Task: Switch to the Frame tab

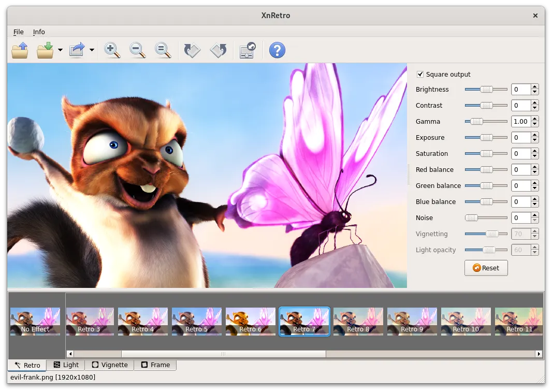Action: pyautogui.click(x=155, y=365)
